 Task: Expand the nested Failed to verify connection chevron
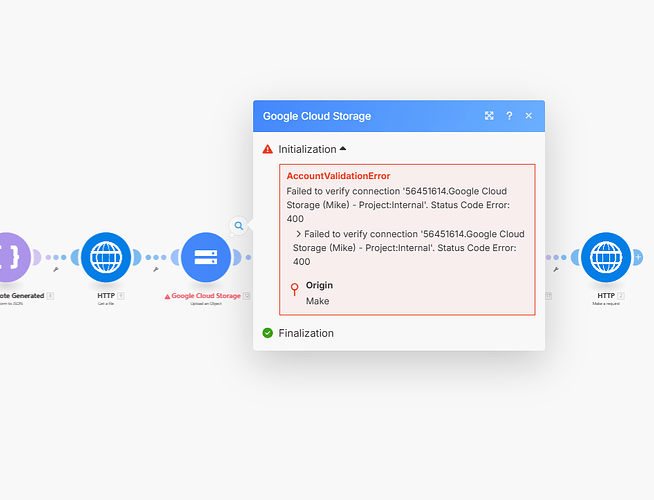pyautogui.click(x=298, y=234)
